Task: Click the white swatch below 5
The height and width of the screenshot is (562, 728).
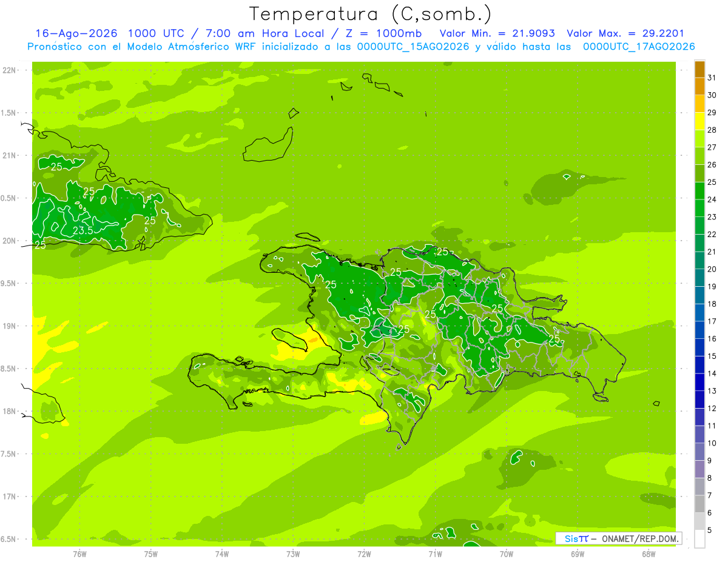Action: tap(699, 539)
